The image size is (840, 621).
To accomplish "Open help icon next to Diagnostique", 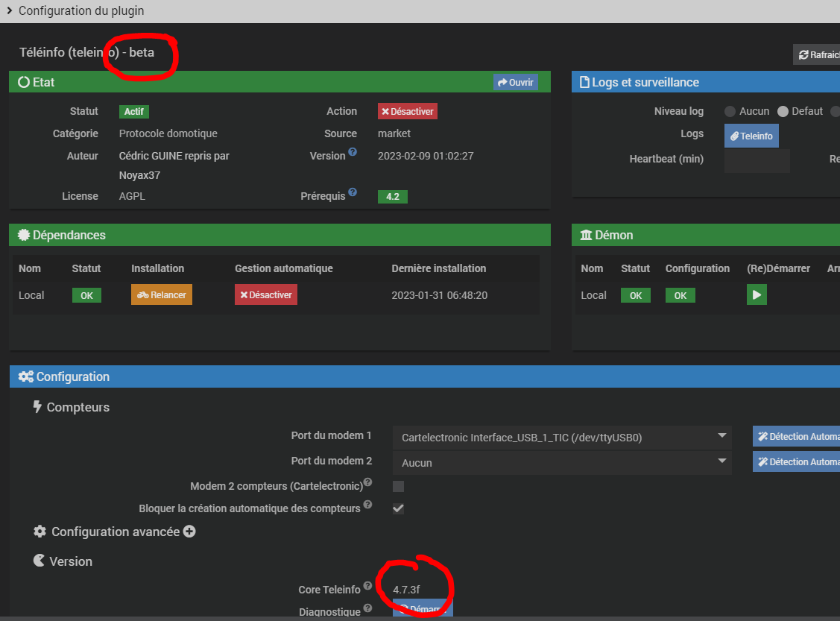I will 367,608.
